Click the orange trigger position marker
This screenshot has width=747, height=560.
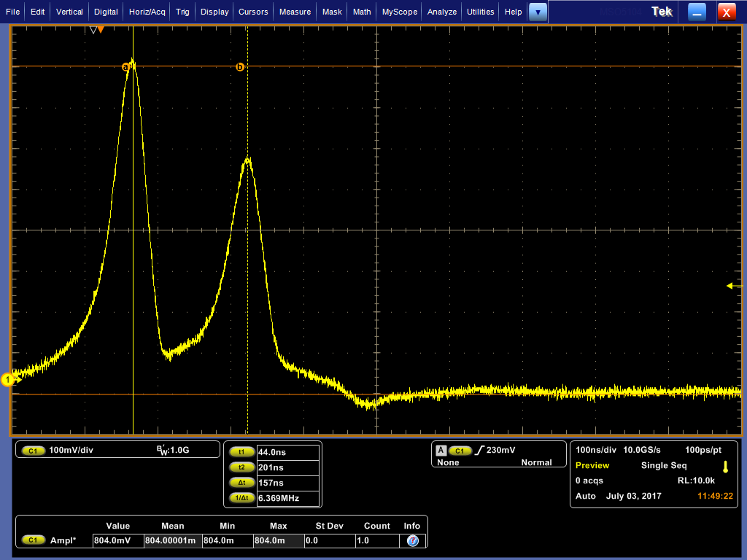[x=101, y=30]
